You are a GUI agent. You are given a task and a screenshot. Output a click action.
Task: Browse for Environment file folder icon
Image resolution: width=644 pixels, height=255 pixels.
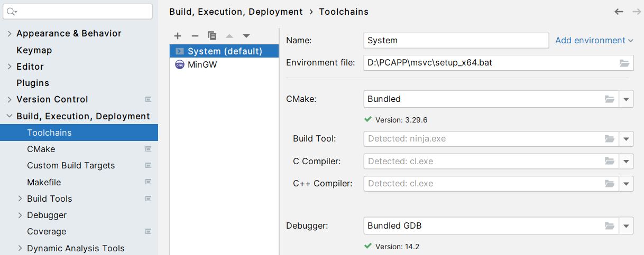point(624,63)
